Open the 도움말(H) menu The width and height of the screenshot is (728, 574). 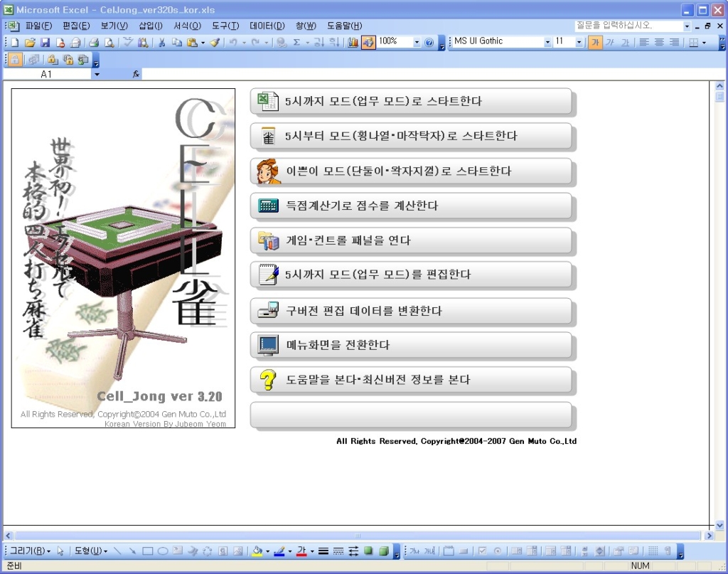[345, 26]
